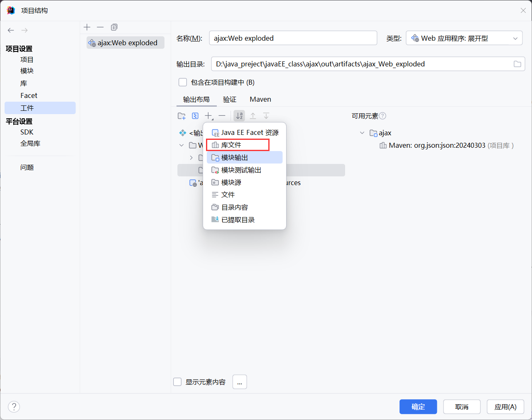Confirm with the 确定 button
The width and height of the screenshot is (532, 420).
pos(418,407)
